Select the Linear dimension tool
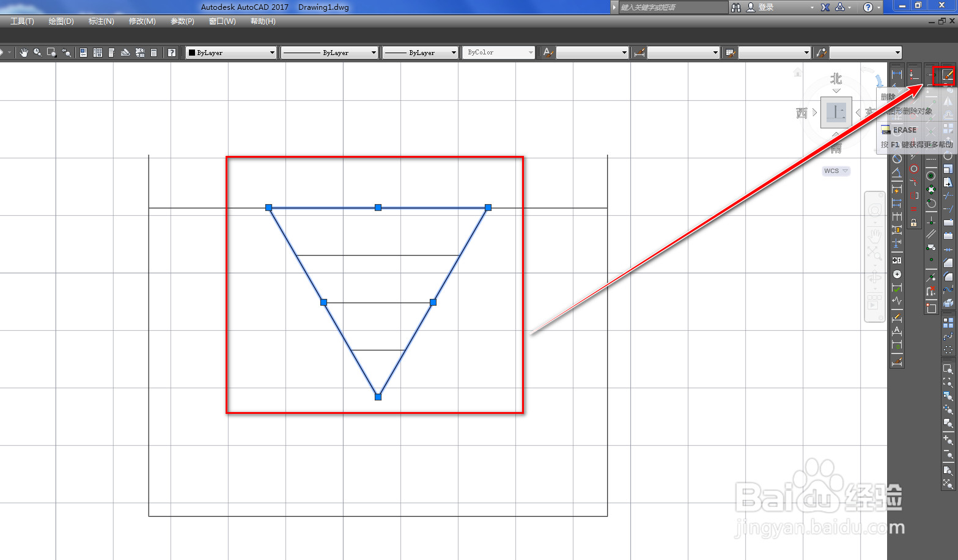The height and width of the screenshot is (560, 958). (x=897, y=73)
